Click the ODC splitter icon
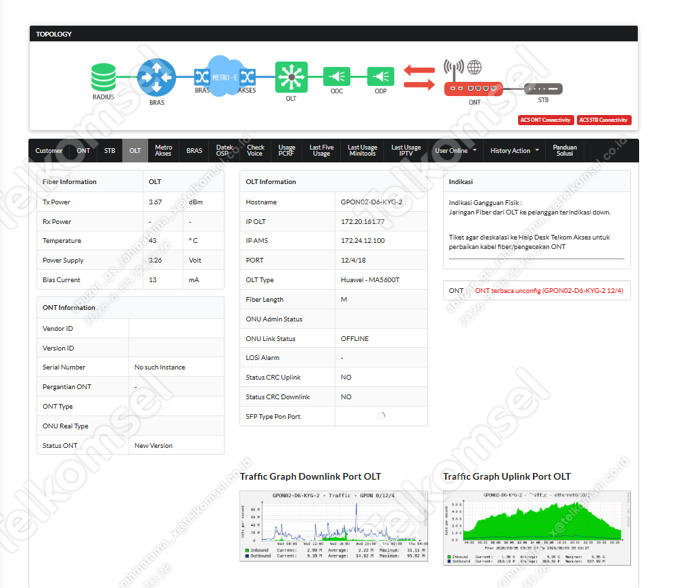 tap(337, 76)
